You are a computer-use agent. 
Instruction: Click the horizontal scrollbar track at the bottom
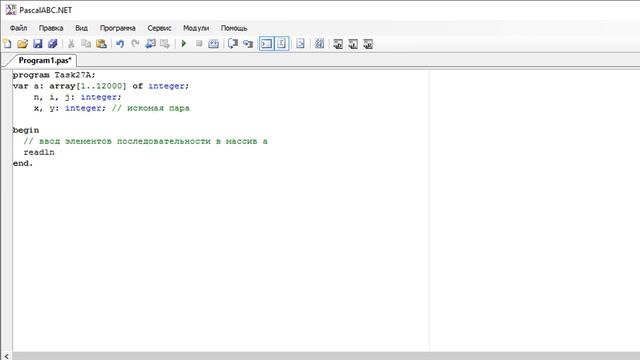click(x=326, y=356)
